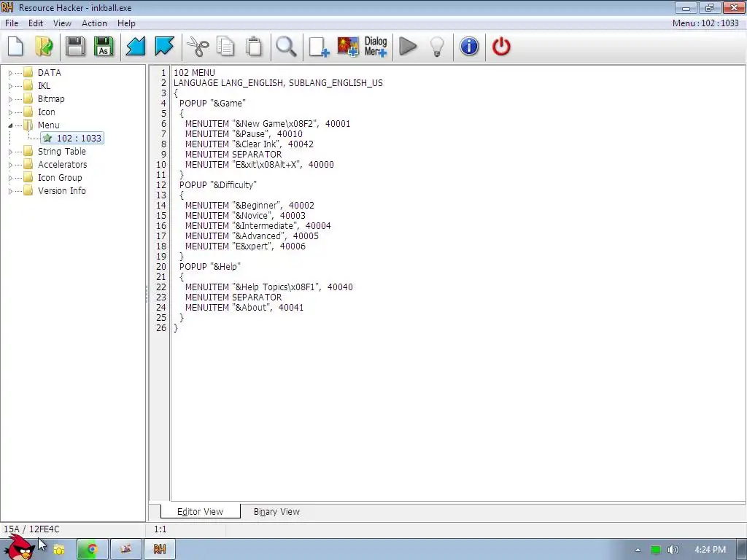Image resolution: width=747 pixels, height=560 pixels.
Task: Collapse the Menu folder arrow
Action: point(10,125)
